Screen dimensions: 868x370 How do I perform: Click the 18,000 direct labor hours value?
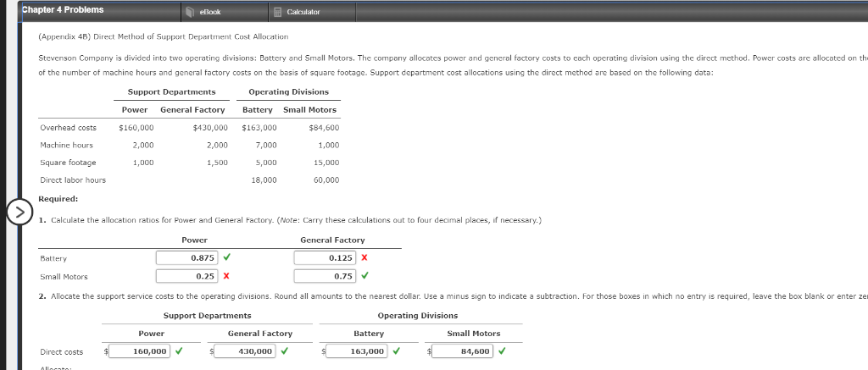(264, 180)
